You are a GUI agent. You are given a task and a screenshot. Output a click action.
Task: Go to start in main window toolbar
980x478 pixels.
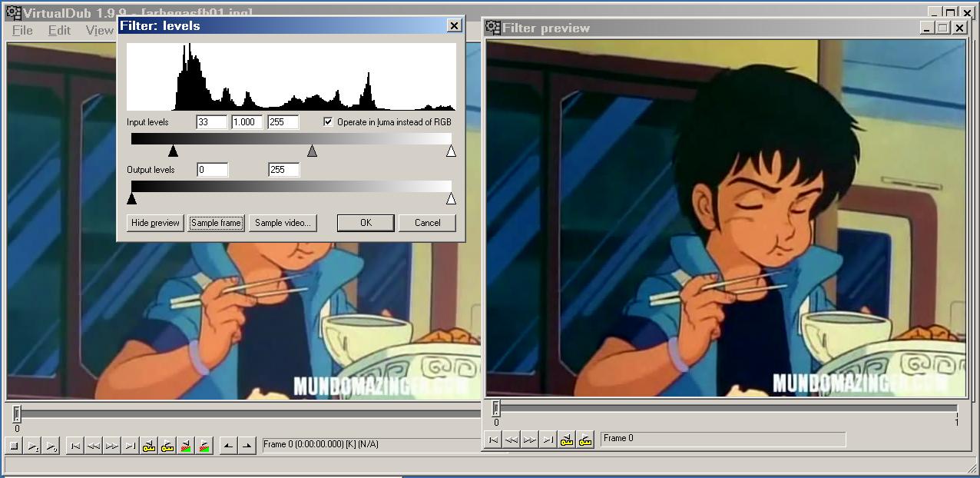[75, 446]
